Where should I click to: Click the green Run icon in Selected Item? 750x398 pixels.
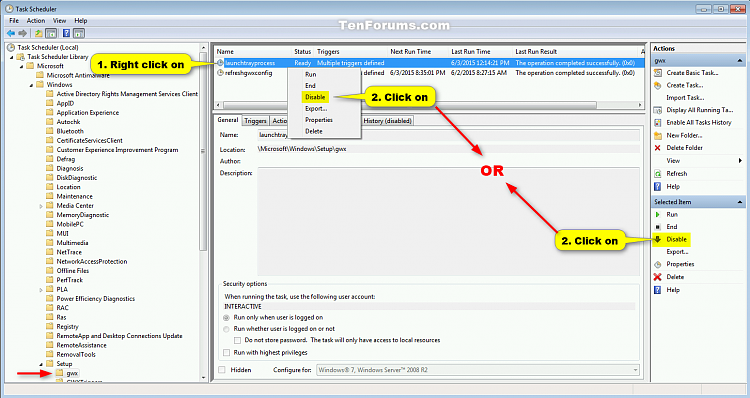click(x=658, y=214)
